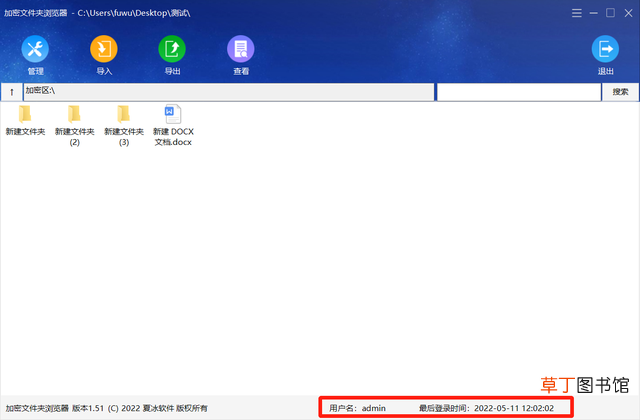The image size is (640, 420).
Task: Select 新建 DOCX 文档.docx file
Action: pos(173,125)
